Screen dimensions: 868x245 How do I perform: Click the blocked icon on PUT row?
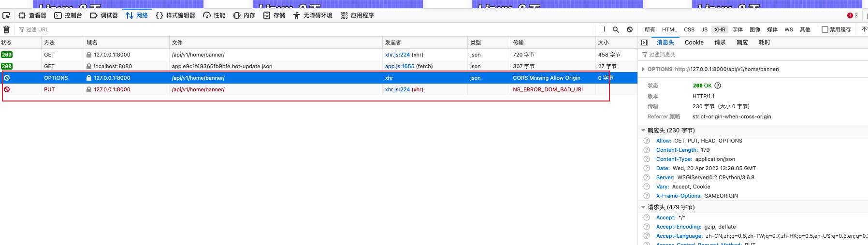pyautogui.click(x=7, y=89)
